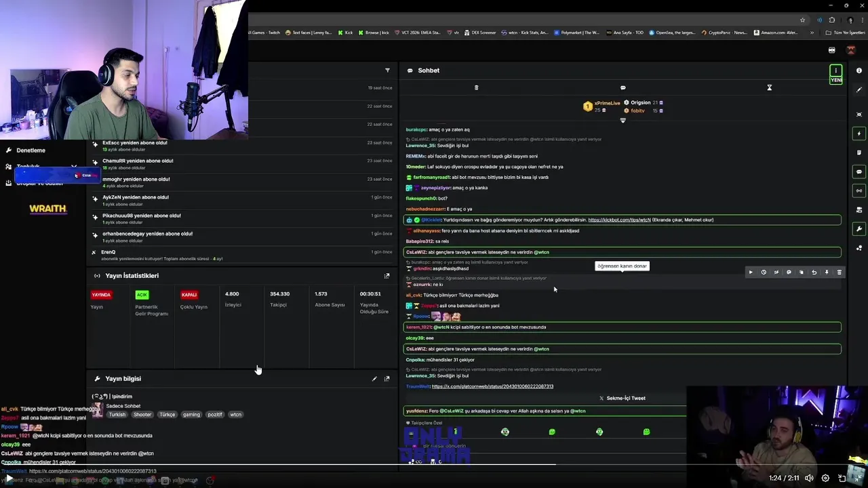Viewport: 868px width, 488px height.
Task: Open the DEX Screener bookmark
Action: [479, 33]
